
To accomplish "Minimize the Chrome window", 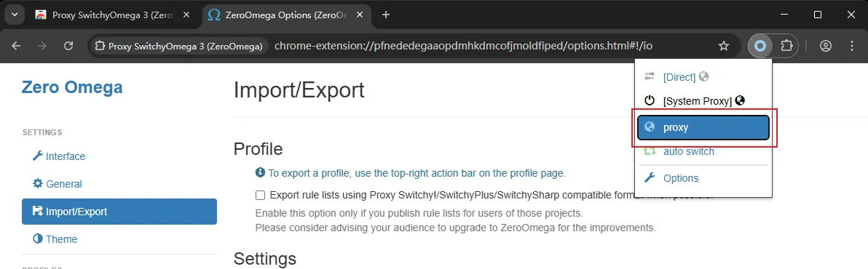I will (784, 15).
